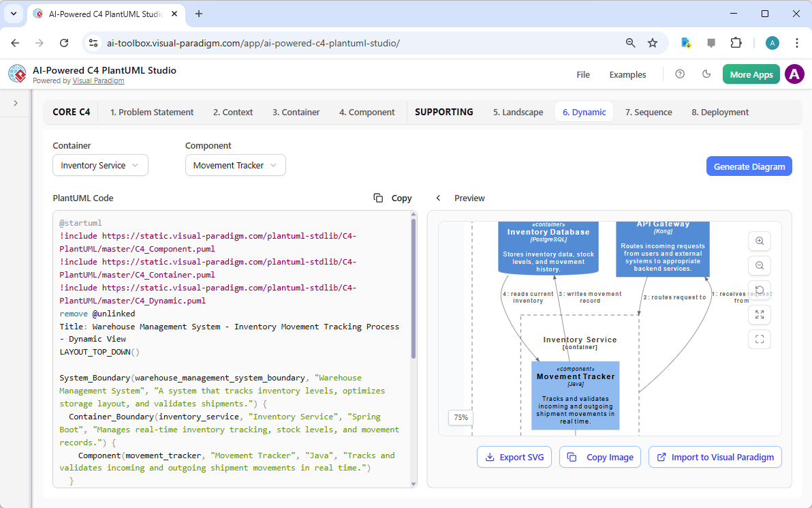This screenshot has width=812, height=508.
Task: Copy the PlantUML code to clipboard
Action: 392,198
